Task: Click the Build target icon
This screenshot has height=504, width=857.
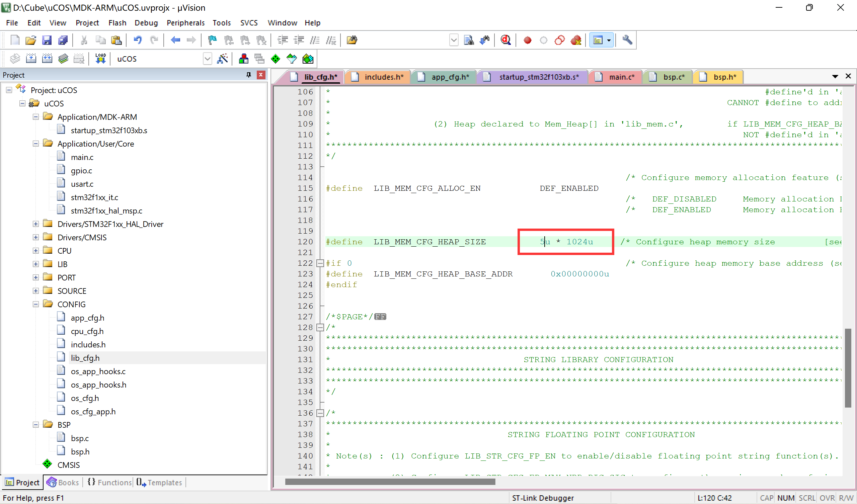Action: (x=31, y=59)
